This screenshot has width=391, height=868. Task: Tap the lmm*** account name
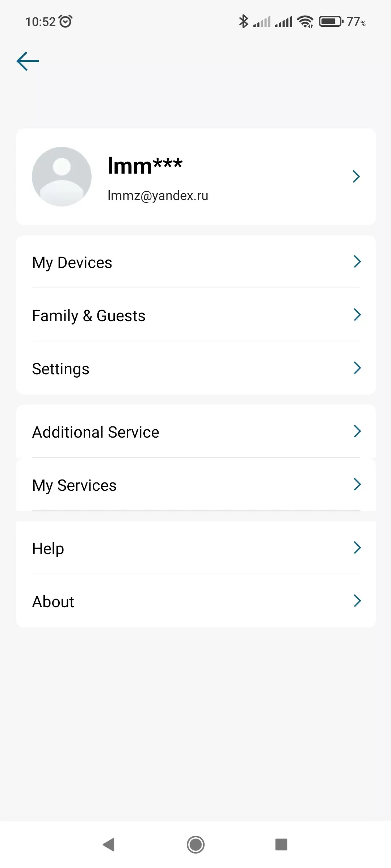coord(145,166)
